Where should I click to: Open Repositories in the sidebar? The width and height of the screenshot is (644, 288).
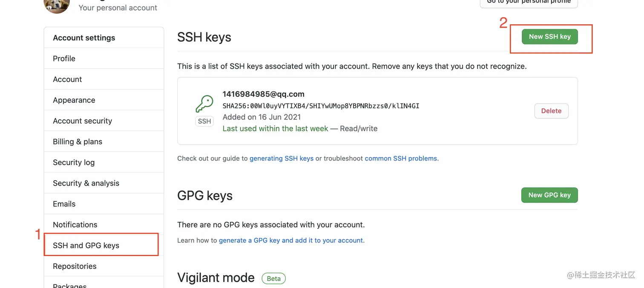point(75,266)
